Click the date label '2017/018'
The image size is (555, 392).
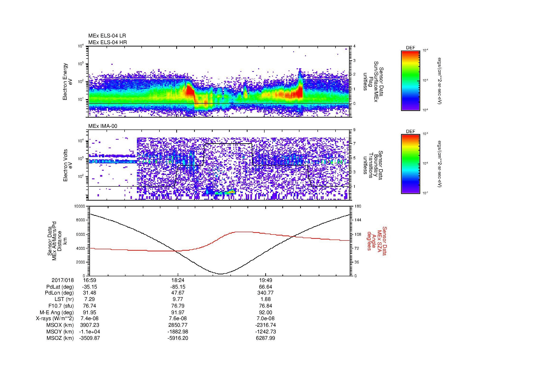[63, 280]
